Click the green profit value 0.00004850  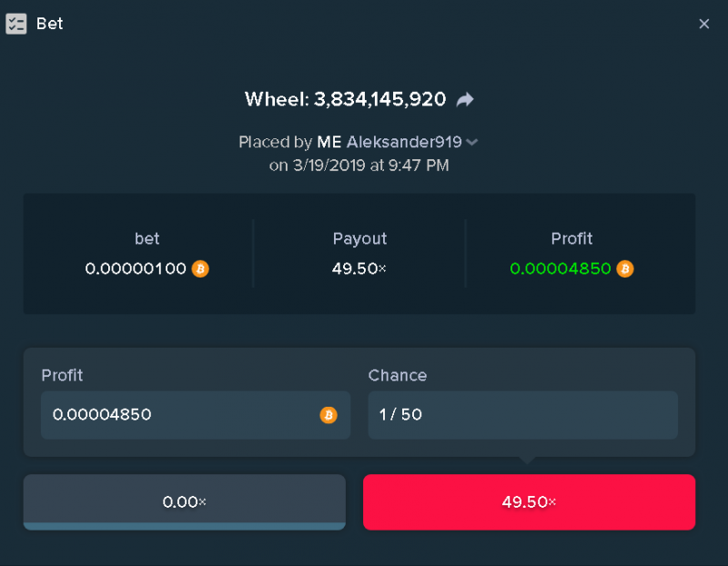pyautogui.click(x=561, y=268)
